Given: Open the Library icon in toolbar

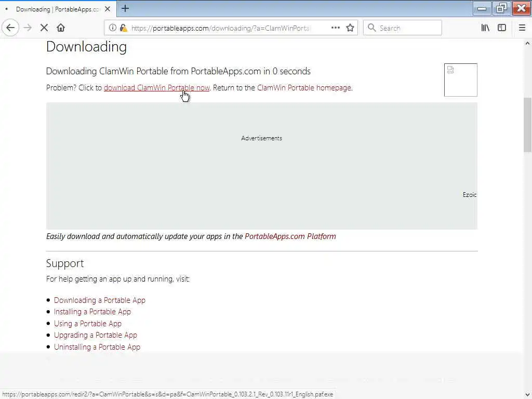Looking at the screenshot, I should tap(485, 28).
